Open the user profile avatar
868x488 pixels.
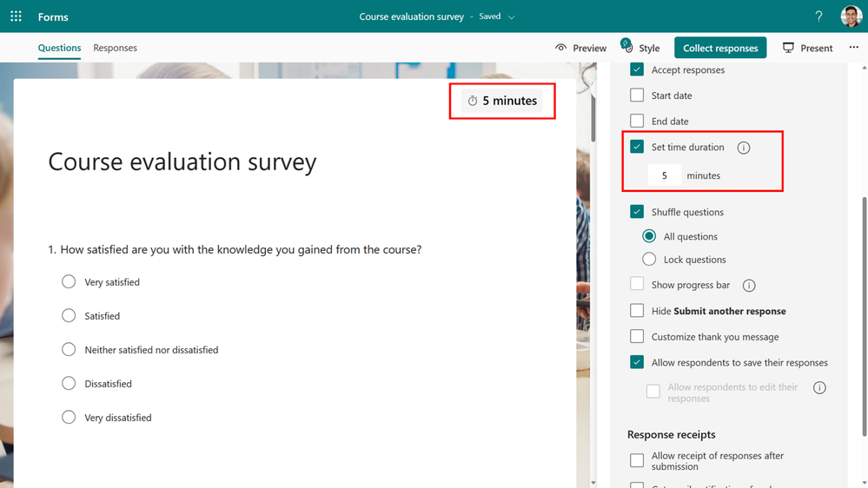click(x=851, y=16)
